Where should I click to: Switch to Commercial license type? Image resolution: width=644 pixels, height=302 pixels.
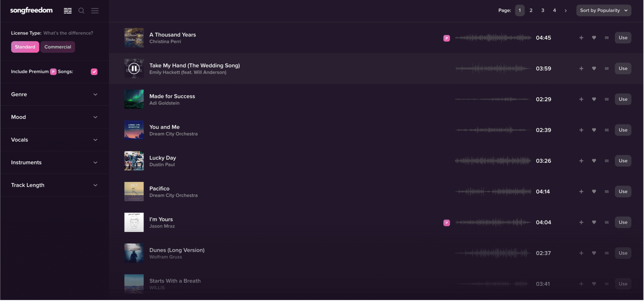pyautogui.click(x=58, y=47)
